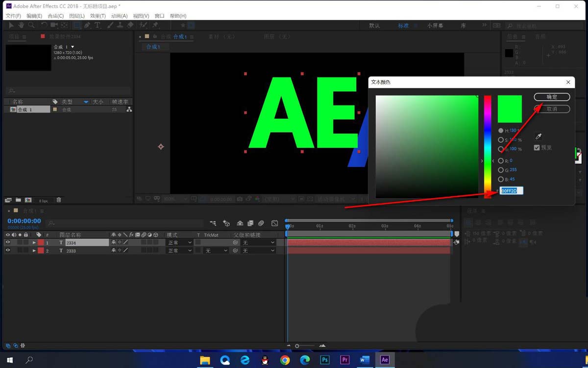
Task: Select the Horizontal Type tool
Action: 98,25
